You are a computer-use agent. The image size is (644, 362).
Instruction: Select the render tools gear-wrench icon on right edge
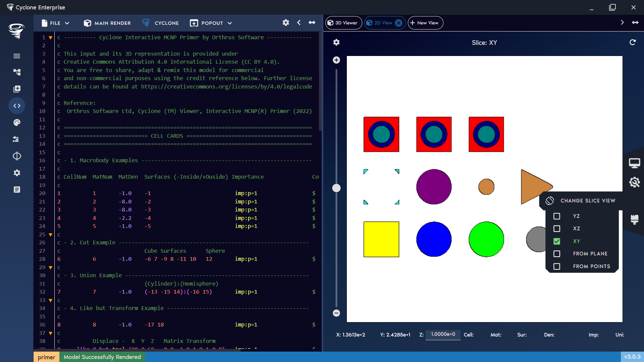pyautogui.click(x=635, y=182)
